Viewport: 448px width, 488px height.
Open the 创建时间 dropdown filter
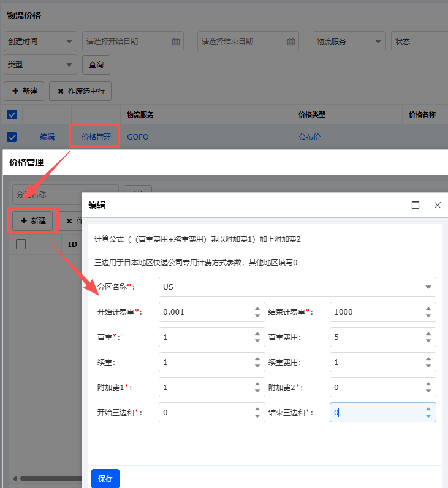pyautogui.click(x=40, y=42)
